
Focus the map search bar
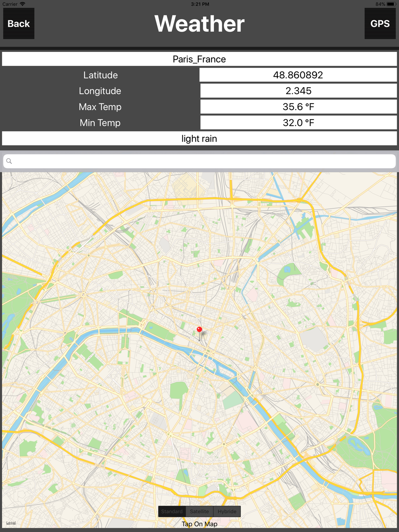[x=199, y=161]
